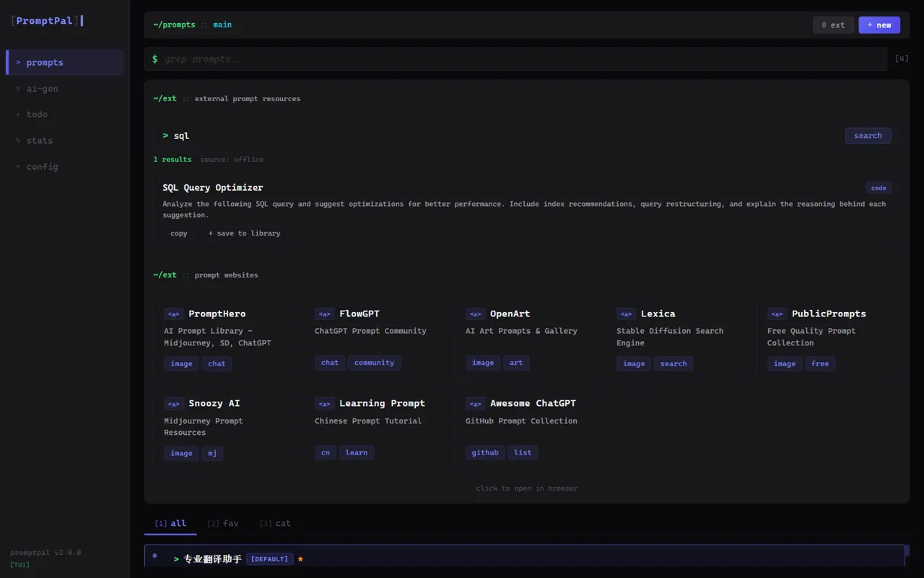Open the OpenArt website card
This screenshot has height=578, width=924.
[x=527, y=338]
